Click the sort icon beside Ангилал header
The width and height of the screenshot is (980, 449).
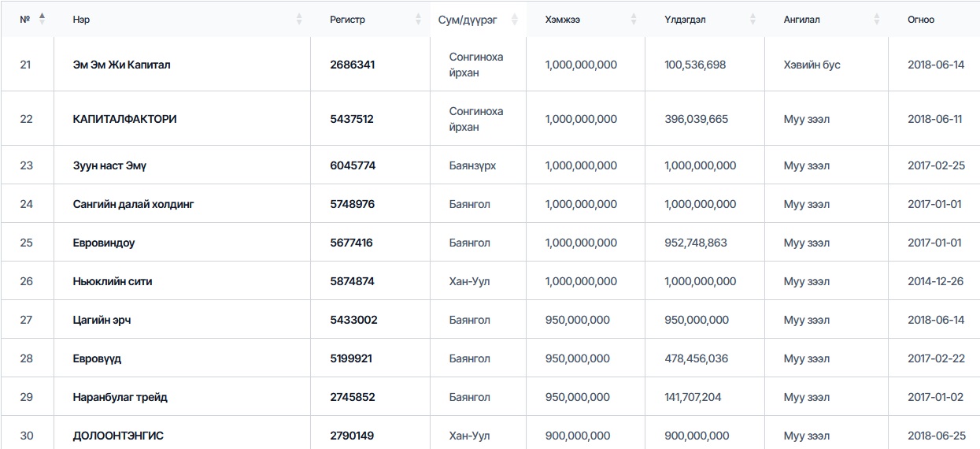click(876, 19)
